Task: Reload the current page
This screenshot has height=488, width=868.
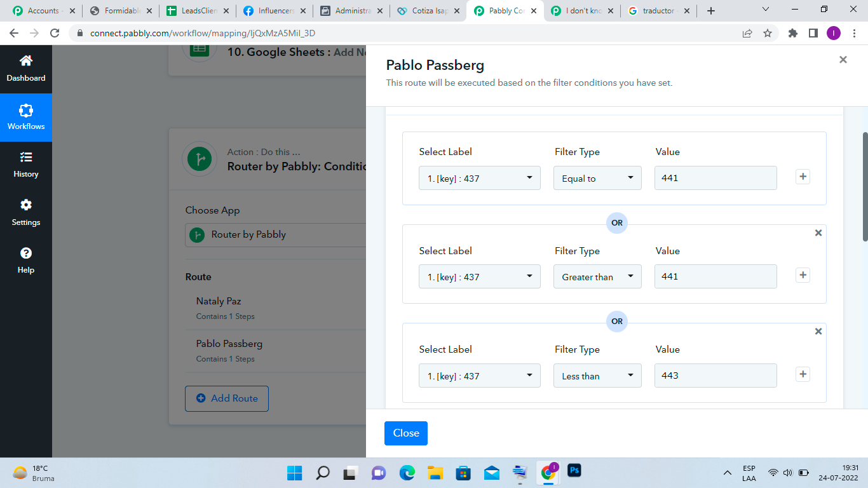Action: click(x=55, y=33)
